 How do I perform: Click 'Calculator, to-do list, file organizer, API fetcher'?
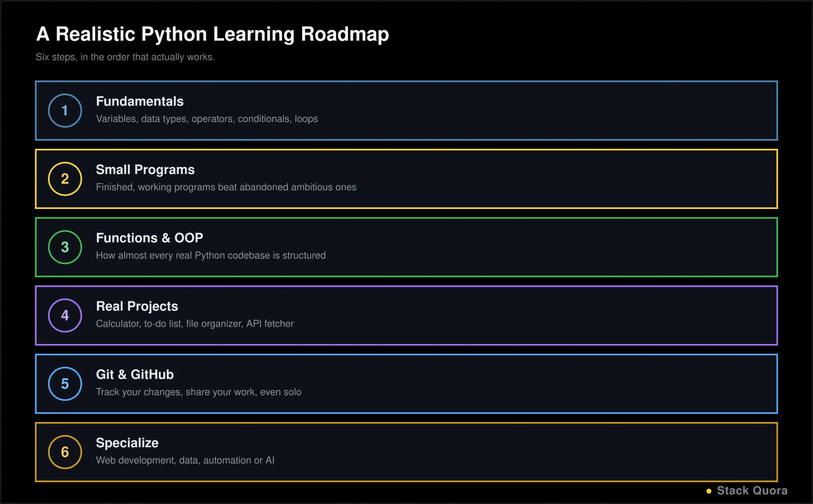pos(195,324)
